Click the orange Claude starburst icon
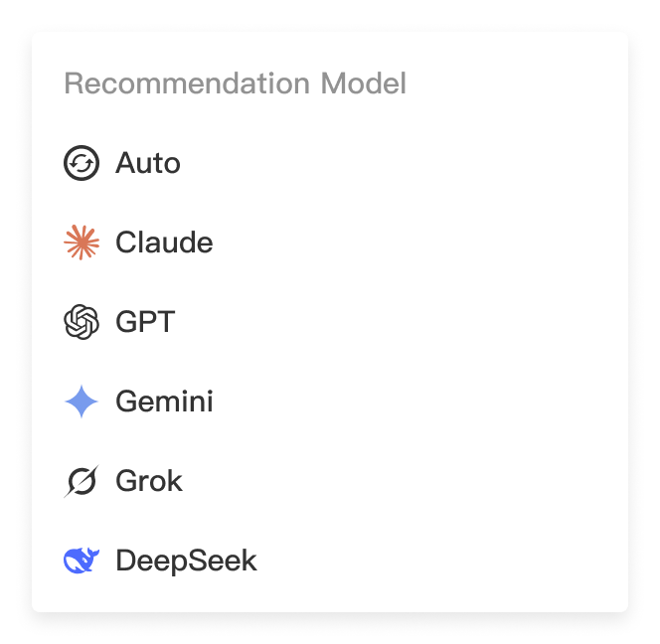Image resolution: width=660 pixels, height=644 pixels. (82, 242)
